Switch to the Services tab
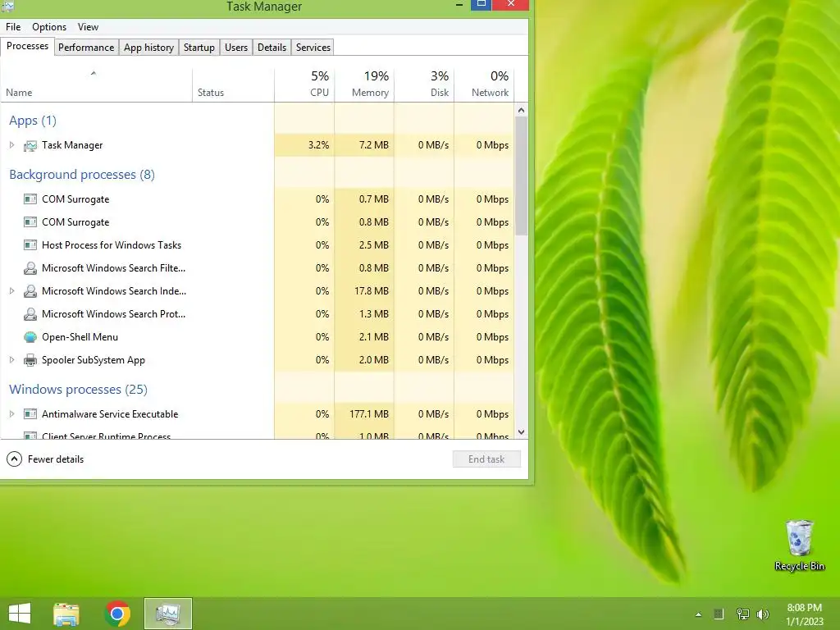The height and width of the screenshot is (630, 840). point(313,47)
